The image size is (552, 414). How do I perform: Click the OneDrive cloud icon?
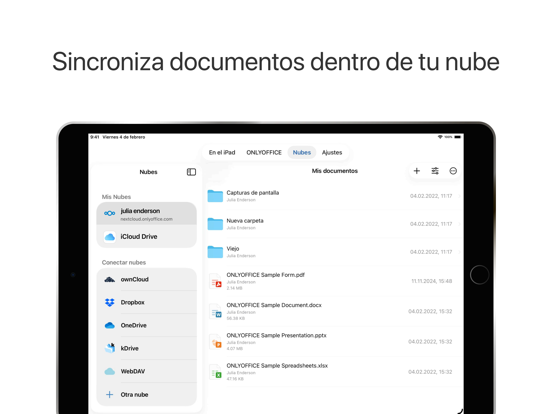click(x=109, y=325)
